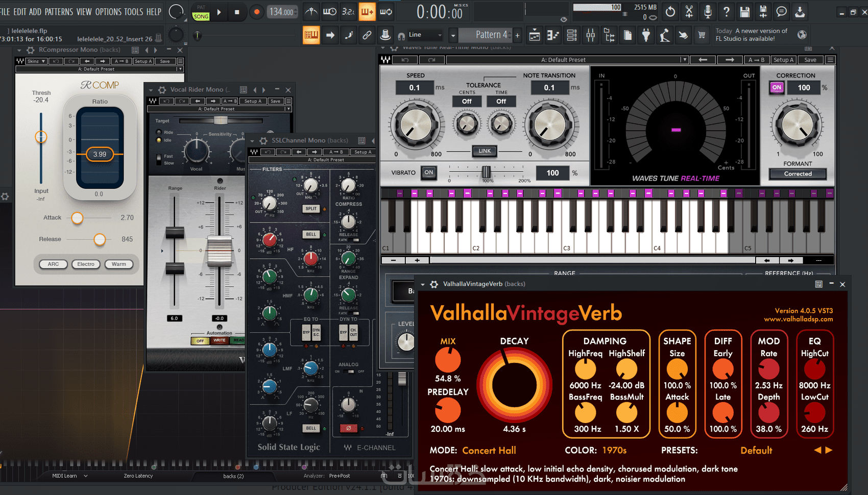Open the channel rack icon in the toolbar
The height and width of the screenshot is (495, 868).
[x=572, y=35]
